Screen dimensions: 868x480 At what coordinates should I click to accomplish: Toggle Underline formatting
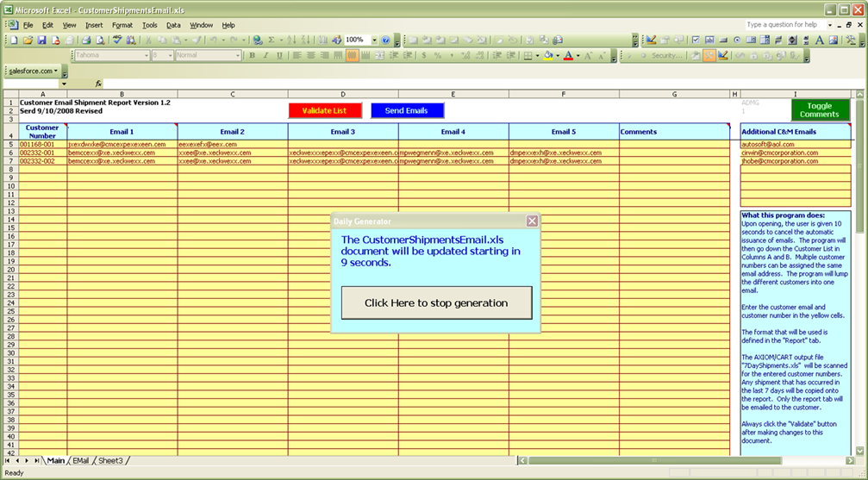click(x=279, y=55)
